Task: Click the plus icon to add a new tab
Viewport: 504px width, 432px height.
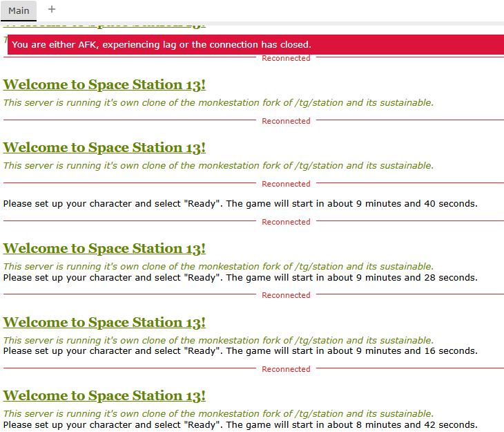Action: [x=52, y=10]
